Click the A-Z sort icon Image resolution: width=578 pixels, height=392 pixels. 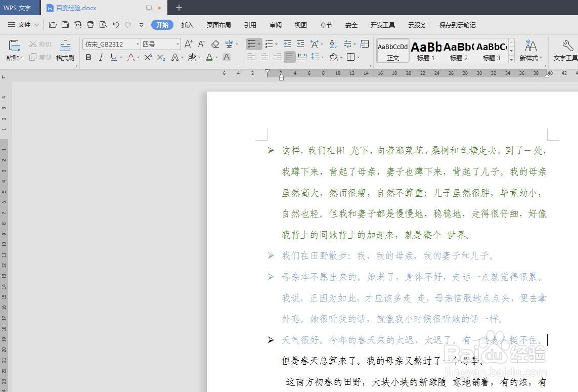[x=333, y=44]
